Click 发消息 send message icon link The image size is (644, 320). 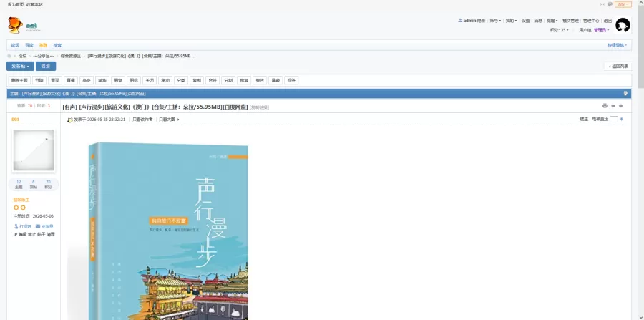tap(44, 226)
